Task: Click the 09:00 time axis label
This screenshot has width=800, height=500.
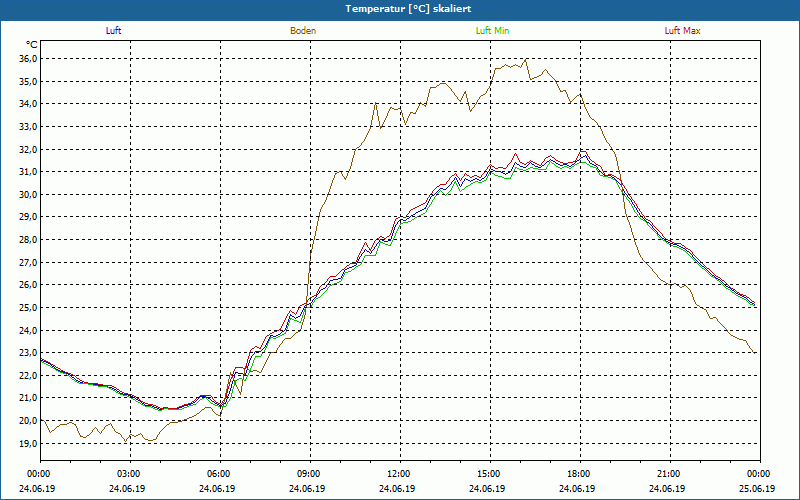Action: pyautogui.click(x=308, y=474)
